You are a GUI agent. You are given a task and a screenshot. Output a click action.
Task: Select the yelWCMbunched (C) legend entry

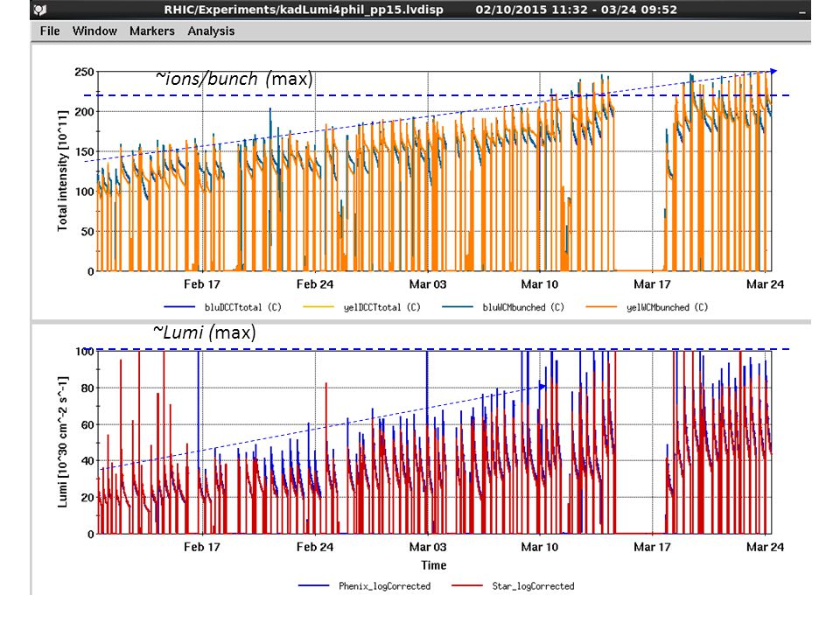point(668,307)
